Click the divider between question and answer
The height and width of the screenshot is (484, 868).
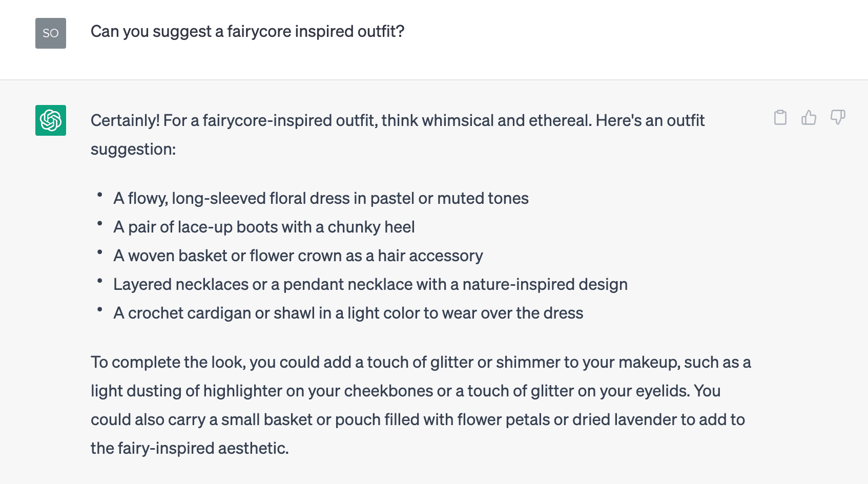pos(434,80)
